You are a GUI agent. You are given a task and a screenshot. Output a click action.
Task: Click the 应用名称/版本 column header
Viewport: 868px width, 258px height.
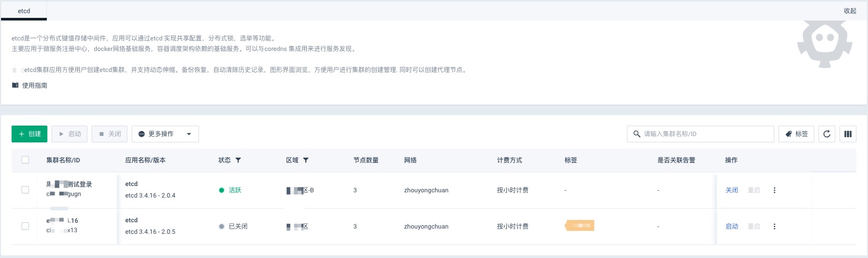(145, 160)
